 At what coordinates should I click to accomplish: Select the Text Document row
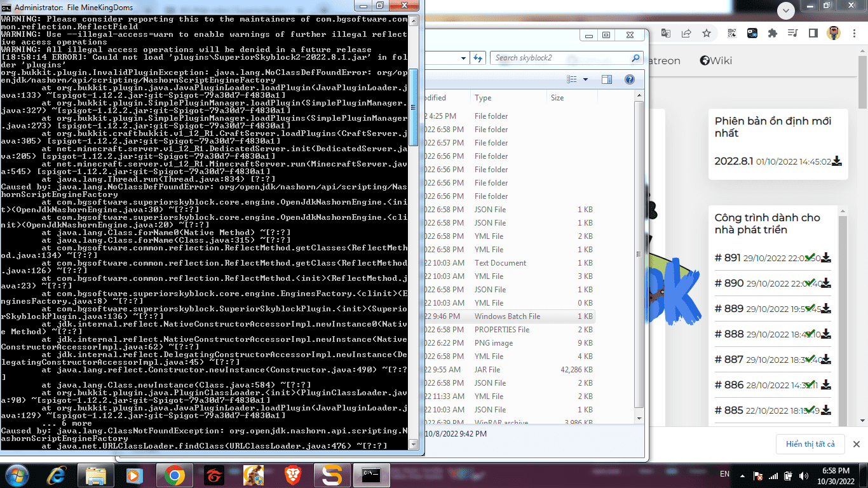coord(510,263)
